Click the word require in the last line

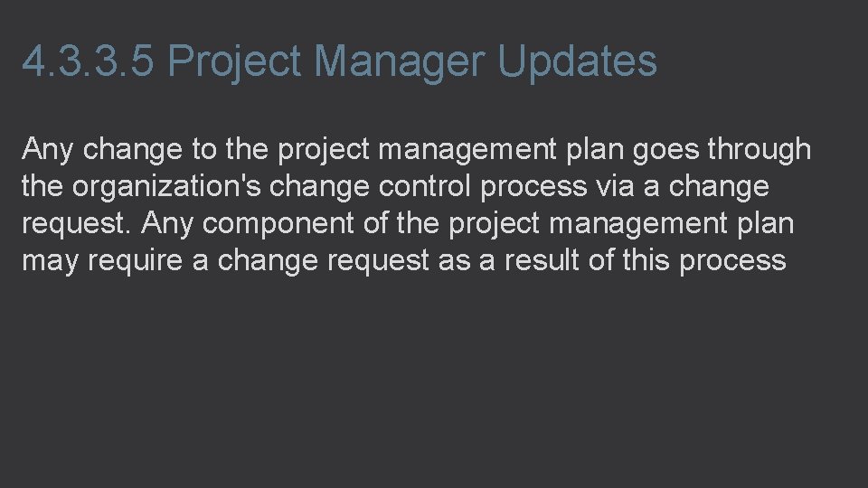(135, 260)
